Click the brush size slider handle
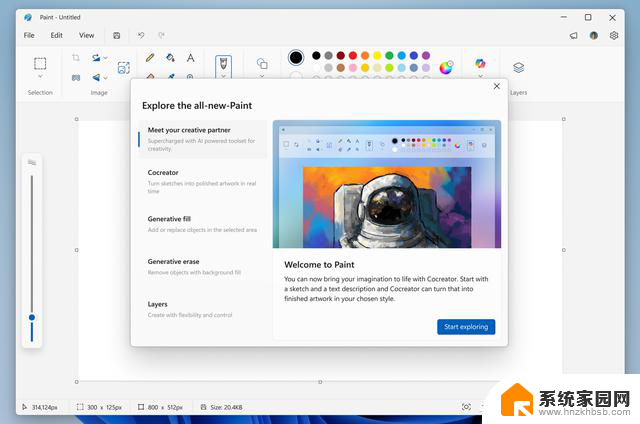 click(32, 317)
